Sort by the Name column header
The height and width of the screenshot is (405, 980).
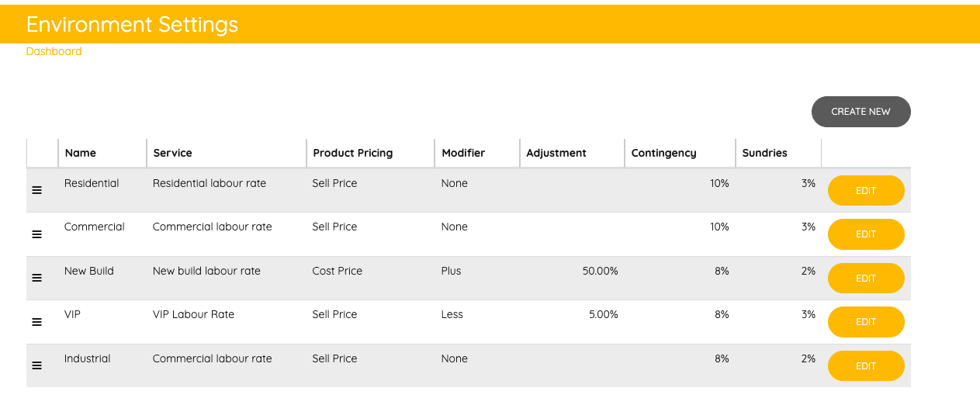[x=81, y=153]
